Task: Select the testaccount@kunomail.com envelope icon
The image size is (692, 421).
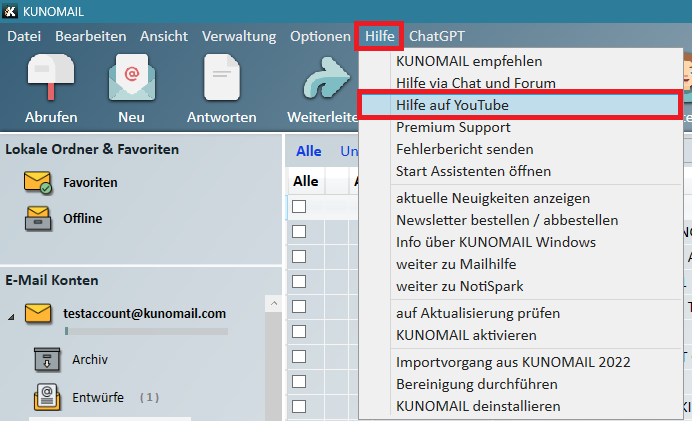Action: click(x=38, y=313)
